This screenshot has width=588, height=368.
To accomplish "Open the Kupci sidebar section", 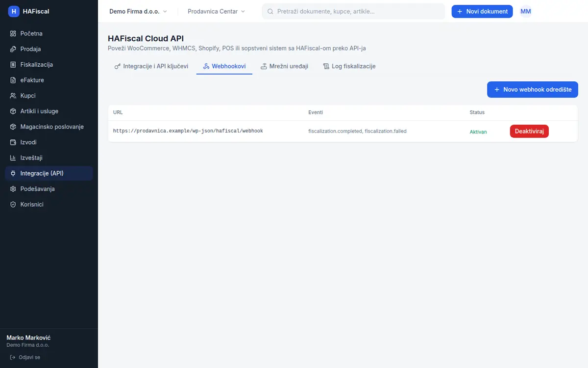I will point(49,96).
